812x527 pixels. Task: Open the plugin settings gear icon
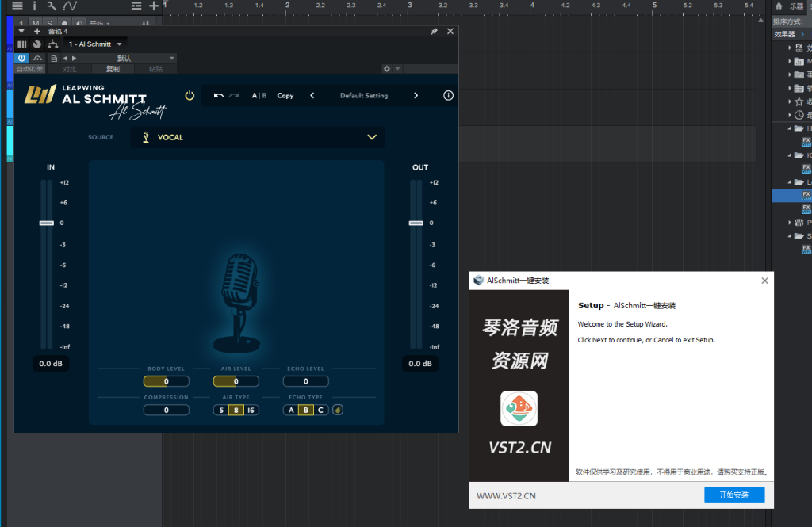click(x=387, y=69)
